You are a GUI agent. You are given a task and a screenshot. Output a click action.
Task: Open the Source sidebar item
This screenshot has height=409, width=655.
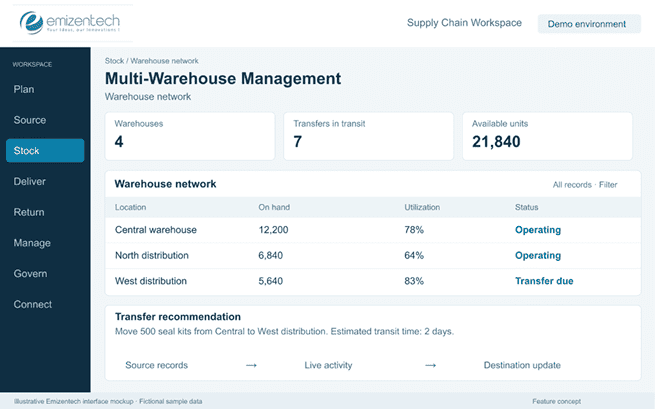pyautogui.click(x=30, y=120)
